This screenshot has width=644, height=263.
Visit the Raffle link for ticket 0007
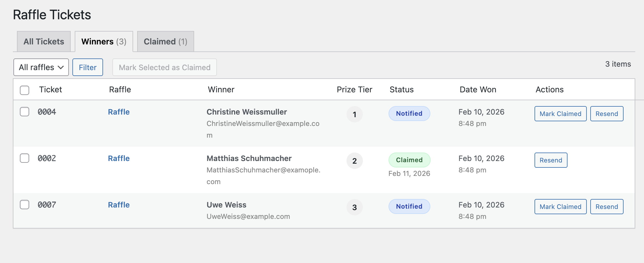pyautogui.click(x=119, y=205)
